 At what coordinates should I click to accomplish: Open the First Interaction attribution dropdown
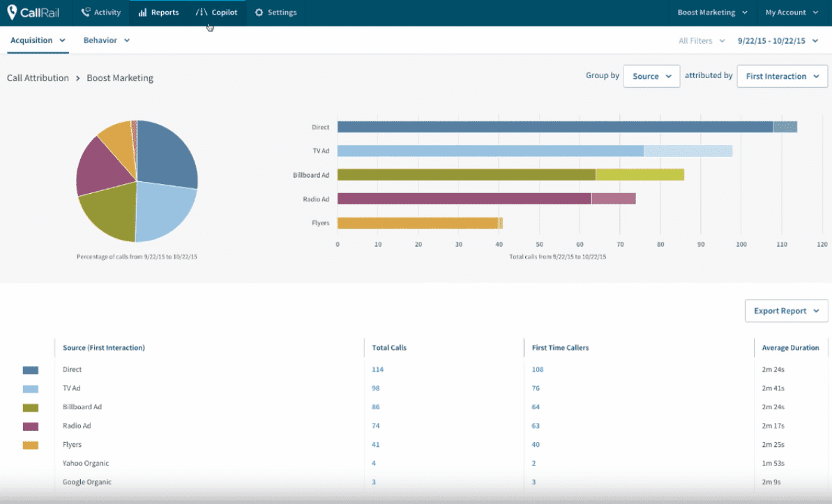tap(782, 77)
